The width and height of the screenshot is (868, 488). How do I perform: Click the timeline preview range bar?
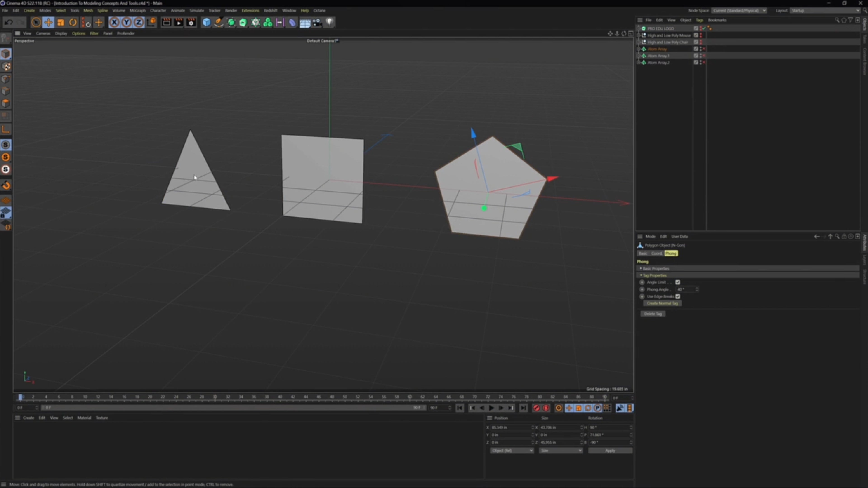[x=233, y=408]
